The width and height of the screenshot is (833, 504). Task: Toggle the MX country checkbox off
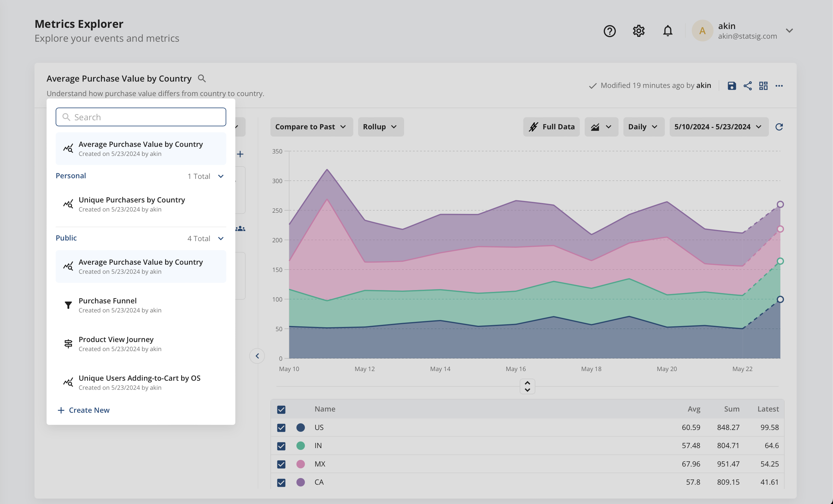(x=281, y=464)
